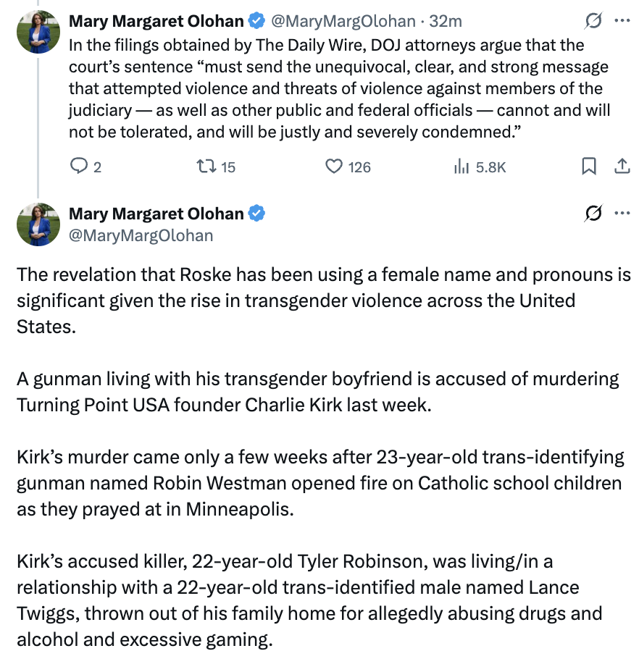Viewport: 639px width, 672px height.
Task: Open the first tweet about DOJ filings
Action: [x=339, y=88]
